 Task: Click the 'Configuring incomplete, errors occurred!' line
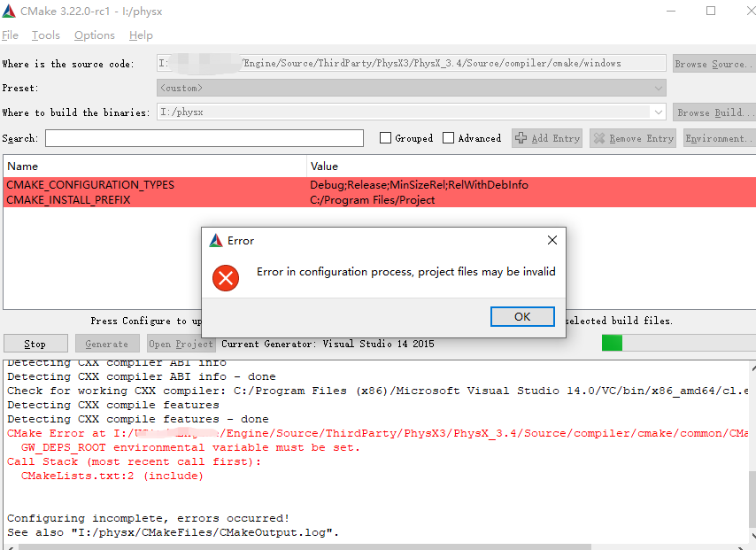[x=148, y=518]
